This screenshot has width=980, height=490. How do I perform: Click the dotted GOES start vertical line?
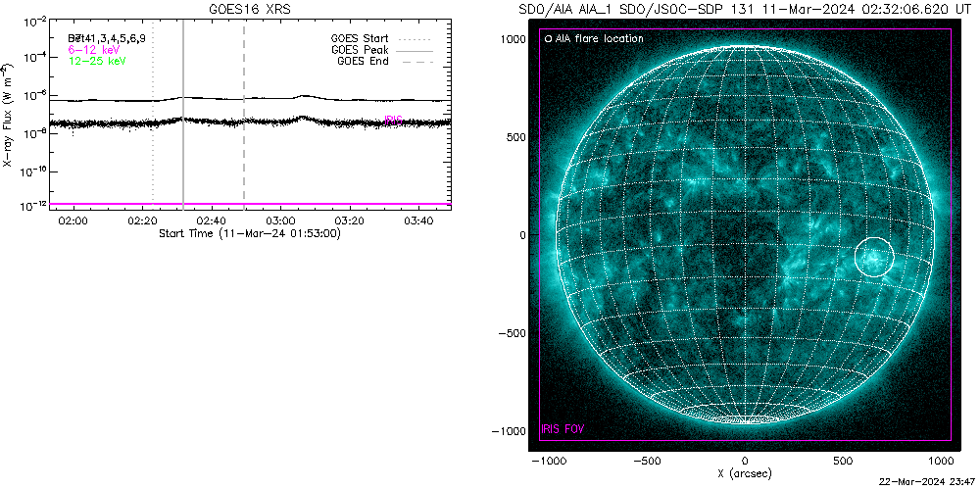pyautogui.click(x=153, y=116)
